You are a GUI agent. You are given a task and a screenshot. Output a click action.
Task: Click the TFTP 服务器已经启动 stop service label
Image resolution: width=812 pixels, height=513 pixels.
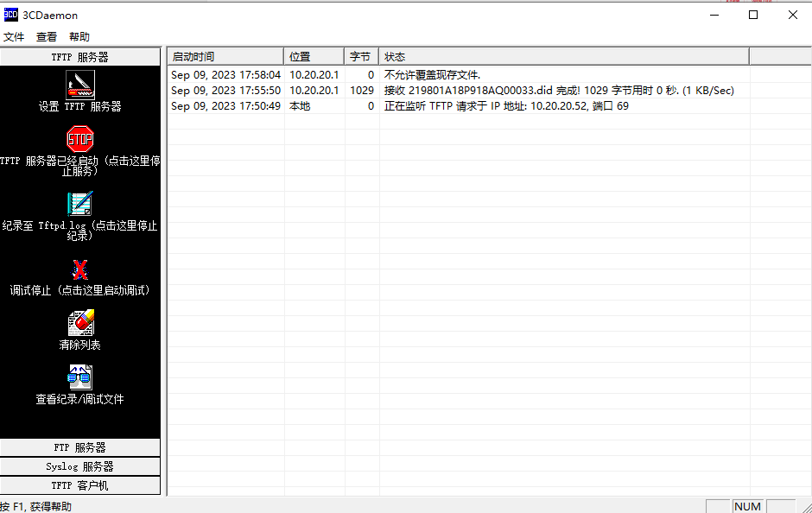point(80,166)
